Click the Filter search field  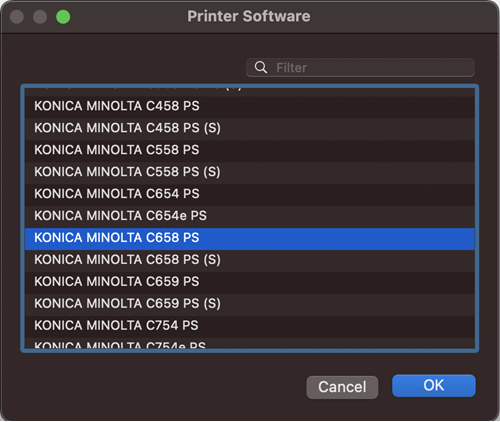coord(360,68)
